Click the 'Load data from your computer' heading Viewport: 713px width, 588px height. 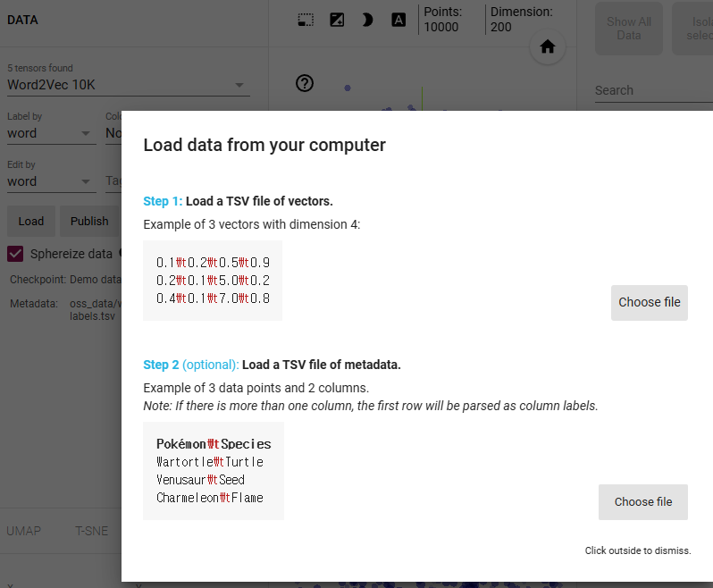click(x=264, y=145)
